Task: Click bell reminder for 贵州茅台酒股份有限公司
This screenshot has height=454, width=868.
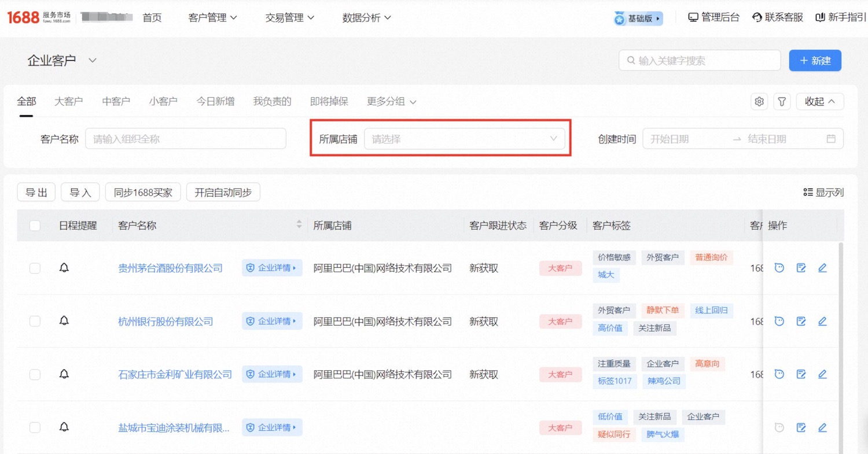Action: (64, 268)
